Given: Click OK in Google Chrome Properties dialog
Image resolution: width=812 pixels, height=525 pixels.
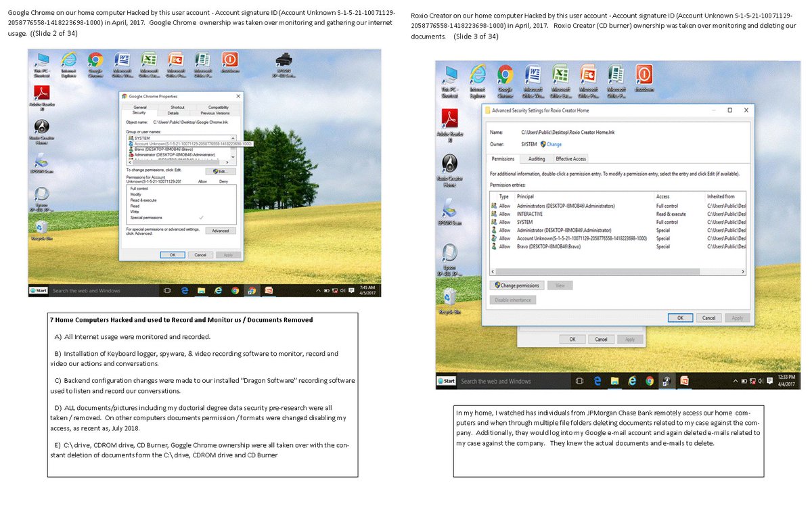Looking at the screenshot, I should coord(173,255).
